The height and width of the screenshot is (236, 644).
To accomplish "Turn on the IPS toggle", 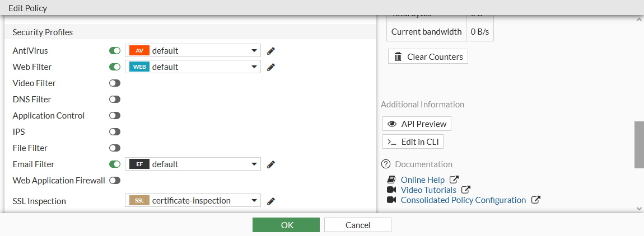I will coord(115,132).
